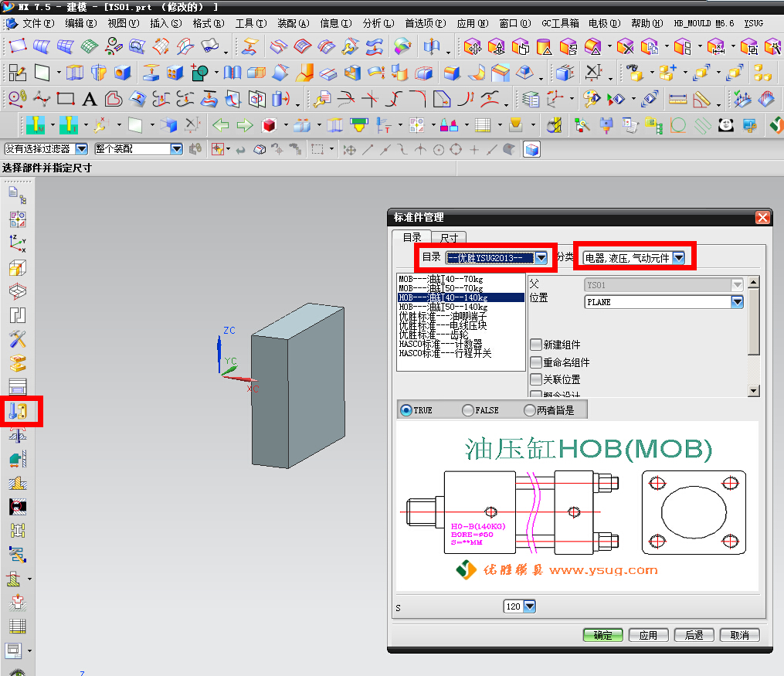Select the TRUE radio button
This screenshot has width=784, height=676.
tap(406, 410)
